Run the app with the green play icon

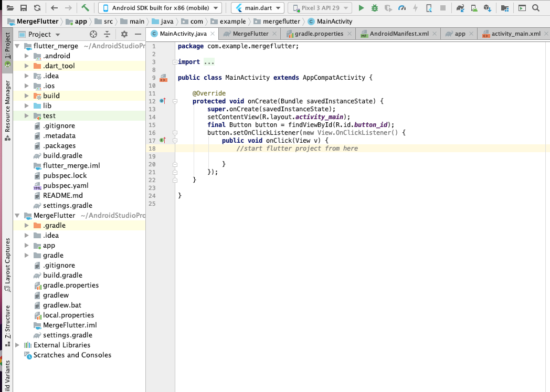tap(361, 8)
